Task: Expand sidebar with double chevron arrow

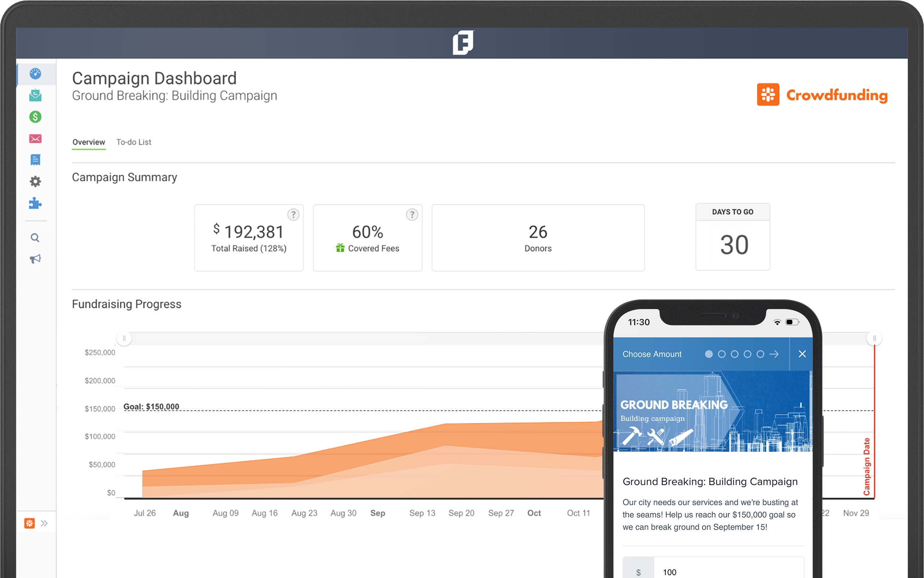Action: click(x=44, y=523)
